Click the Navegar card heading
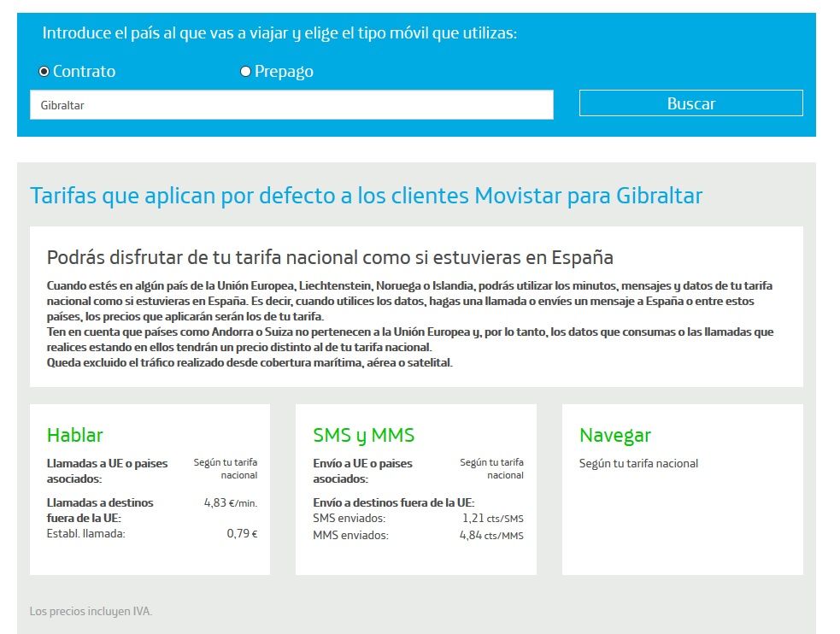Screen dimensions: 840x634 615,435
